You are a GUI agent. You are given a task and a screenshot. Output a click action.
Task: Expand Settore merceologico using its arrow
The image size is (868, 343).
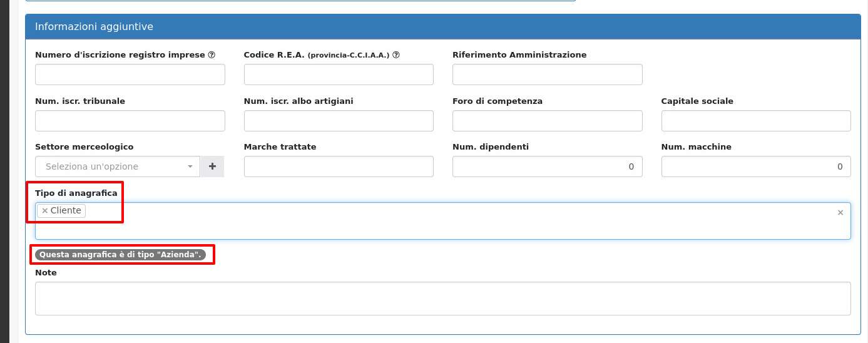click(x=190, y=166)
